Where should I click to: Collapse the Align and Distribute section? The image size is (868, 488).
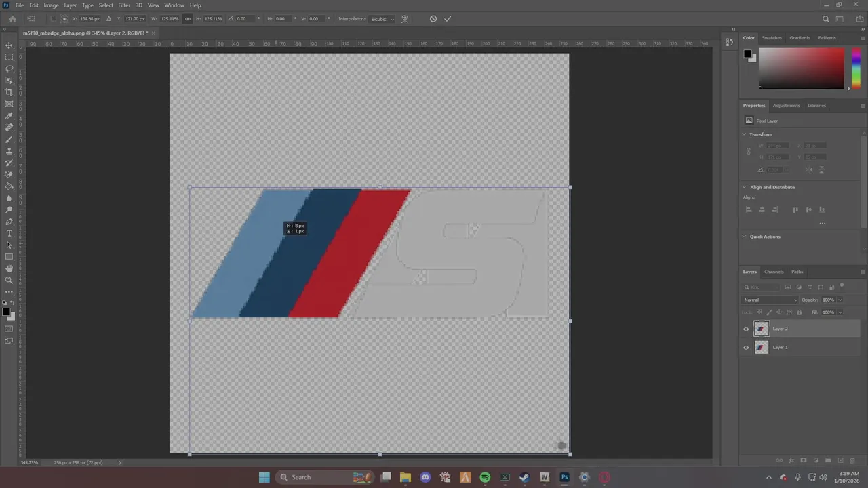[x=744, y=187]
